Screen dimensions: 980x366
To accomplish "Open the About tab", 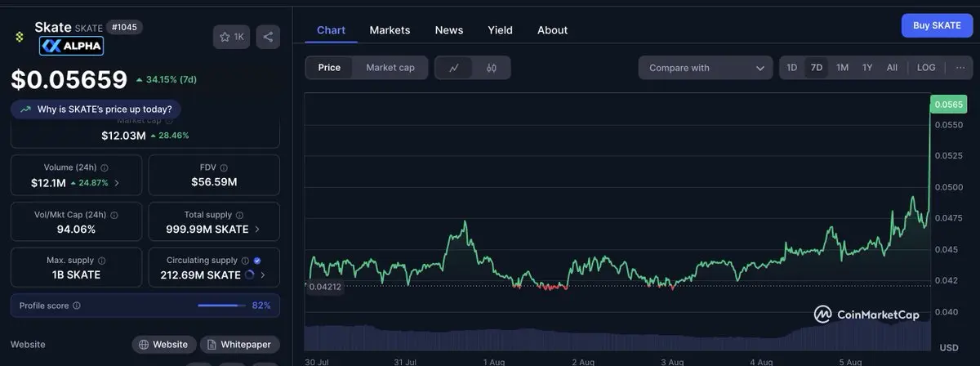I will pos(552,30).
